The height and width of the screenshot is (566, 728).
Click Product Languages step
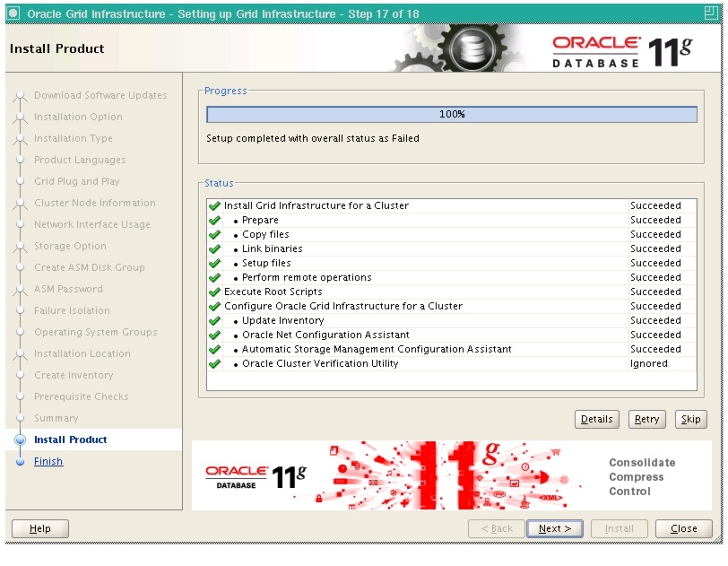(80, 160)
